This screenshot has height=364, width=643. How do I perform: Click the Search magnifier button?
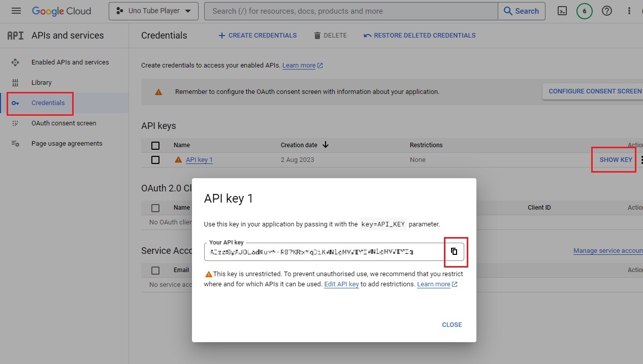[x=521, y=10]
